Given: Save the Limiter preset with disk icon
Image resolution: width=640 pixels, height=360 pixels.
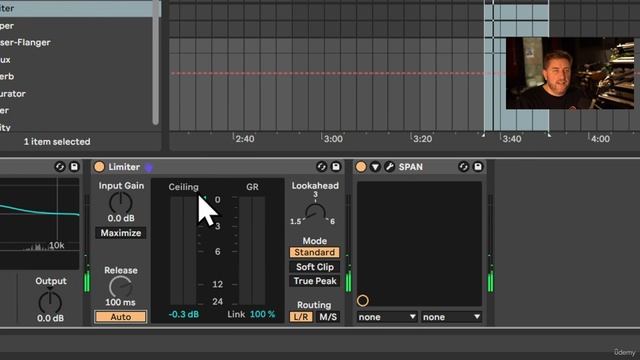Looking at the screenshot, I should tap(336, 167).
